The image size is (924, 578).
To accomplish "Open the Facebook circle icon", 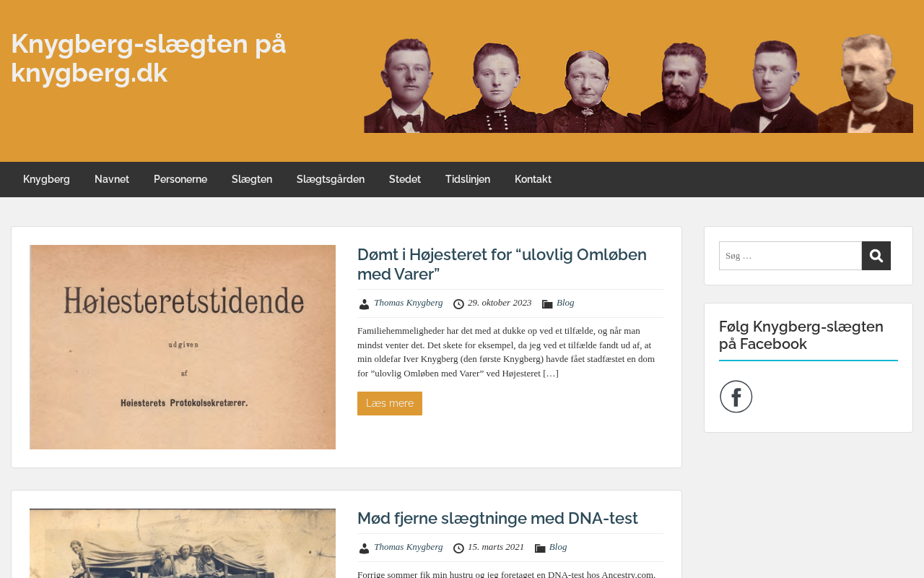I will 736,397.
